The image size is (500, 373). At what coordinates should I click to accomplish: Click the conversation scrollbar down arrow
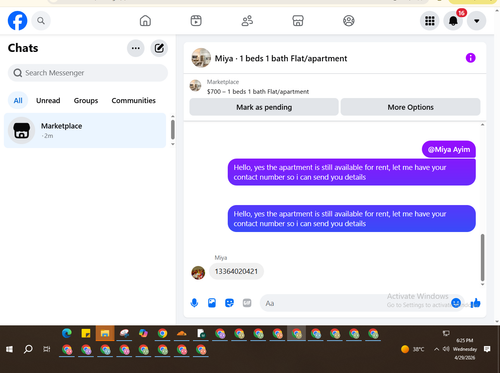click(482, 284)
